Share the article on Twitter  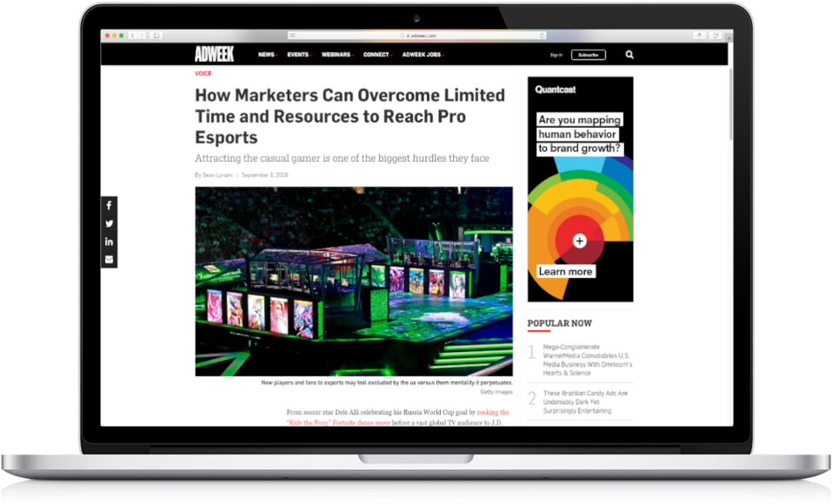pos(109,223)
